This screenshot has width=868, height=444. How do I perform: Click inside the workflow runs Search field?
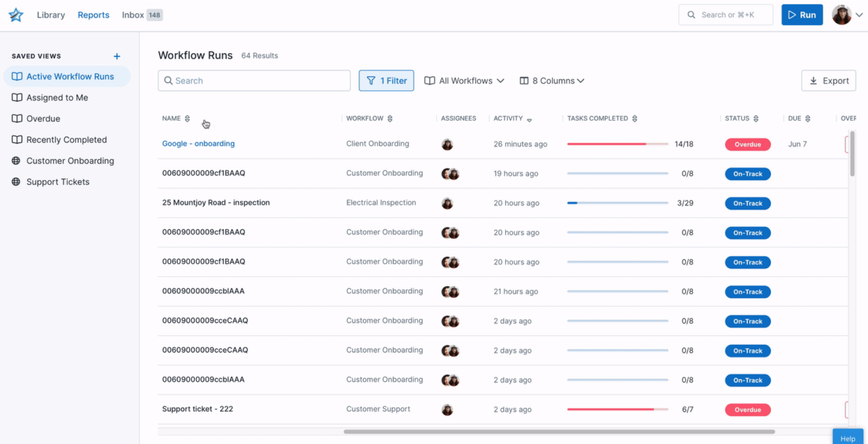[254, 80]
